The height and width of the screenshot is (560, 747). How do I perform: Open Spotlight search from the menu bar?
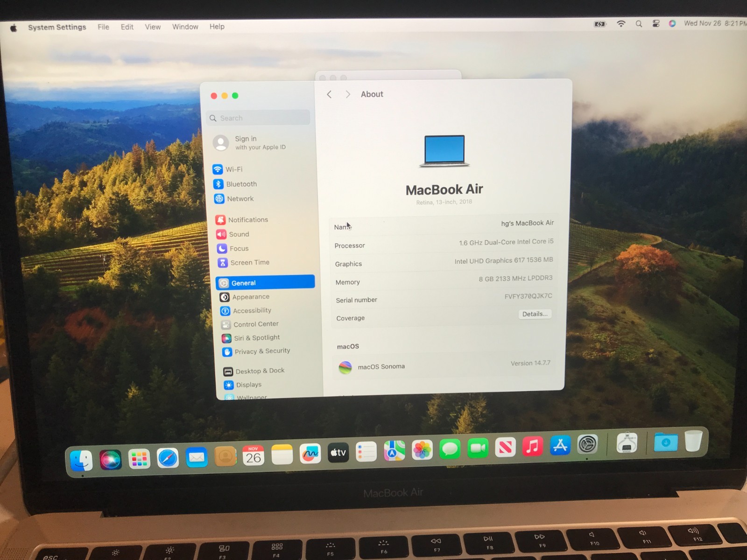[x=639, y=23]
